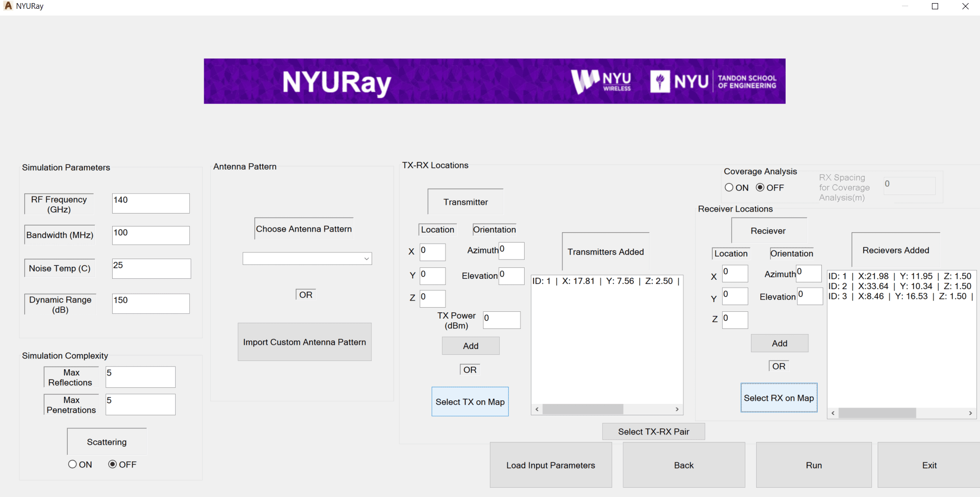Click Import Custom Antenna Pattern button

click(x=304, y=342)
